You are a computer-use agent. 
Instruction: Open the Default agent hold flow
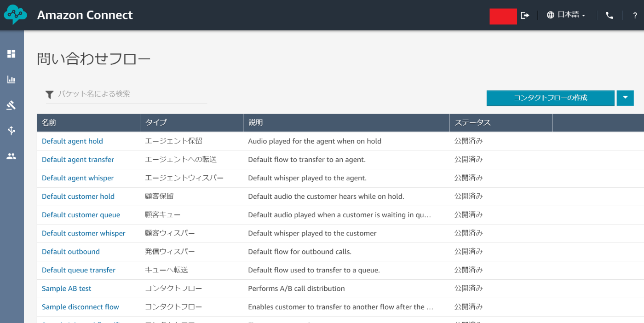pos(72,141)
